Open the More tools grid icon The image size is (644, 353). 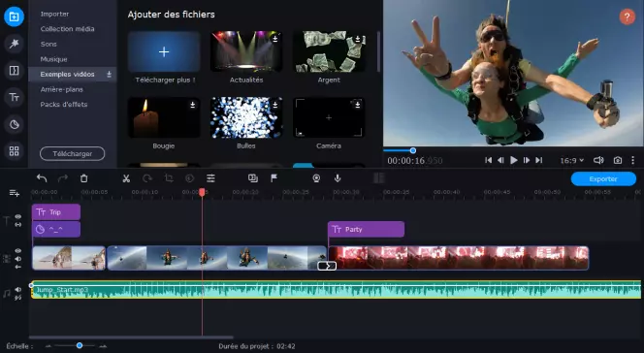pyautogui.click(x=14, y=151)
